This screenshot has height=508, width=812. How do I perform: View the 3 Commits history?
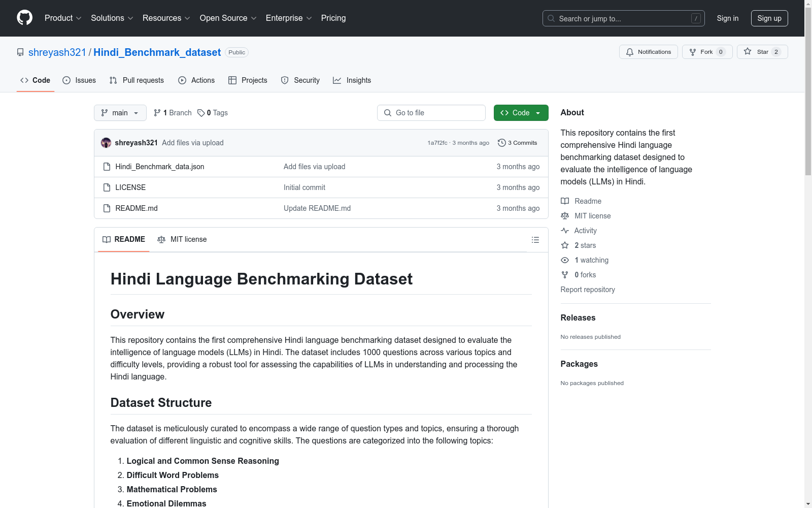(x=518, y=143)
